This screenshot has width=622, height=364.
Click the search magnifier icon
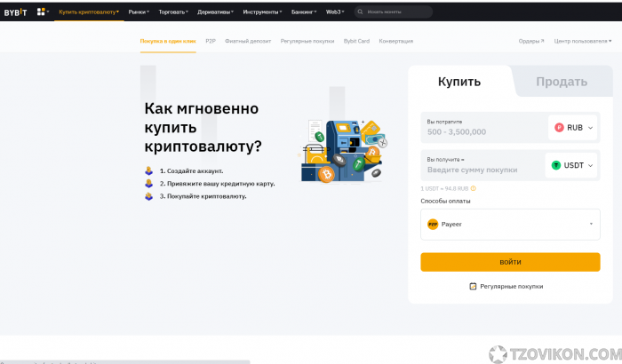pos(360,12)
